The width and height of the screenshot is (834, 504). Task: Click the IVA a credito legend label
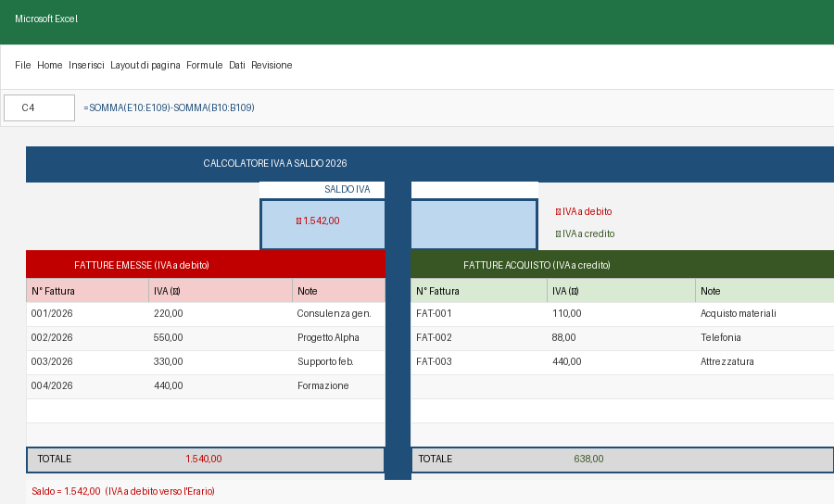pyautogui.click(x=585, y=233)
